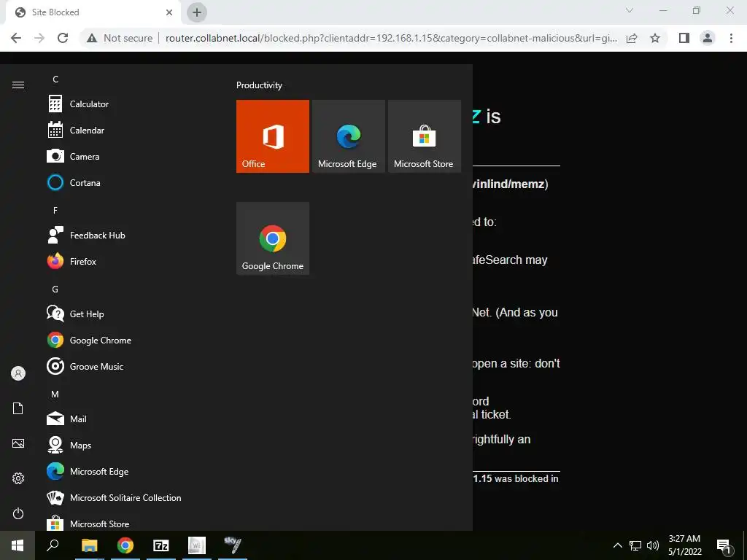
Task: Open the Microsoft Store tile
Action: (424, 136)
